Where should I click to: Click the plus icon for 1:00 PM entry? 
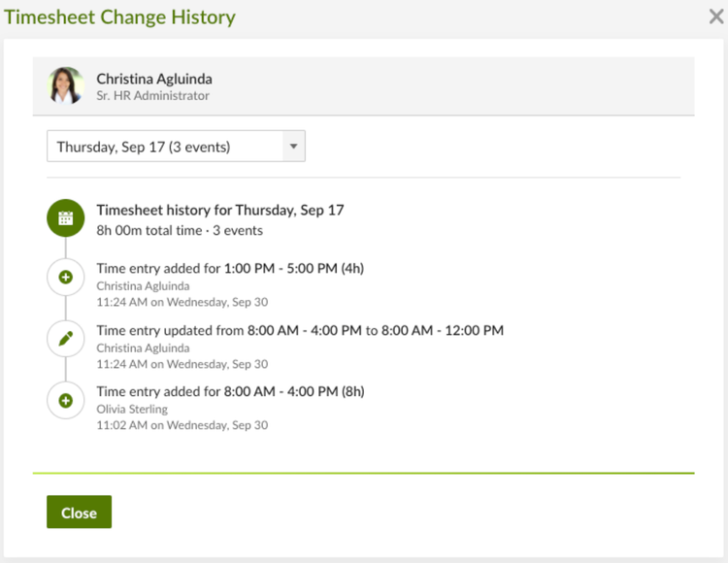[x=65, y=277]
